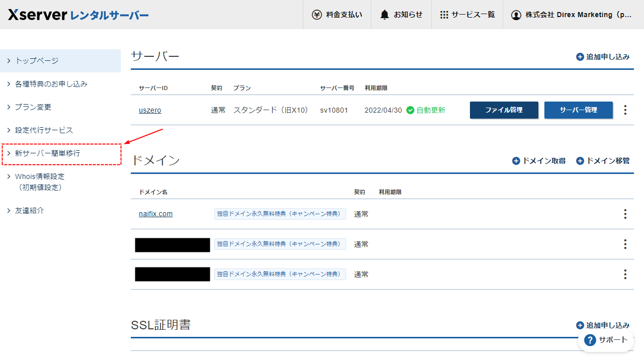This screenshot has height=362, width=644.
Task: Click the サーバー番号 column header
Action: click(x=337, y=88)
